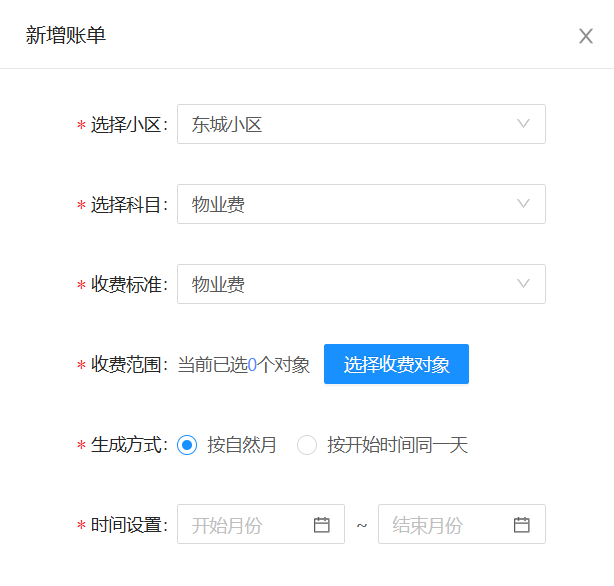Select the 按自然月 radio option

(x=187, y=445)
